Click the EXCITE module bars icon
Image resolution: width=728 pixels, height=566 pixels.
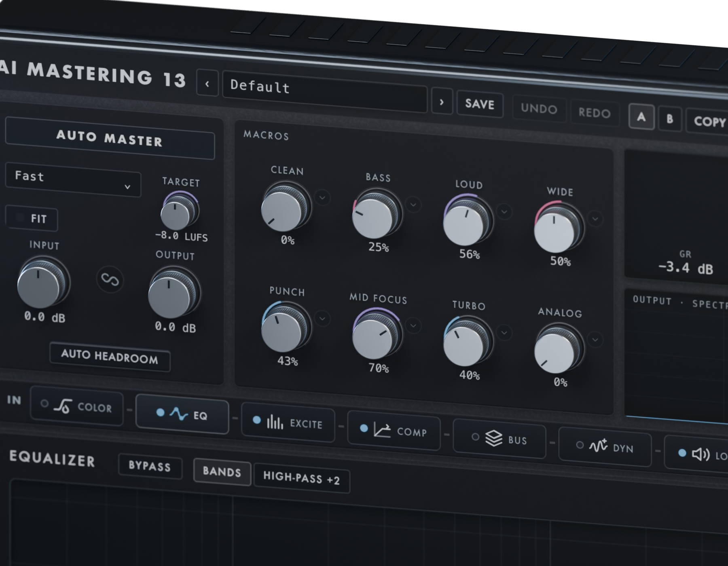(x=275, y=422)
